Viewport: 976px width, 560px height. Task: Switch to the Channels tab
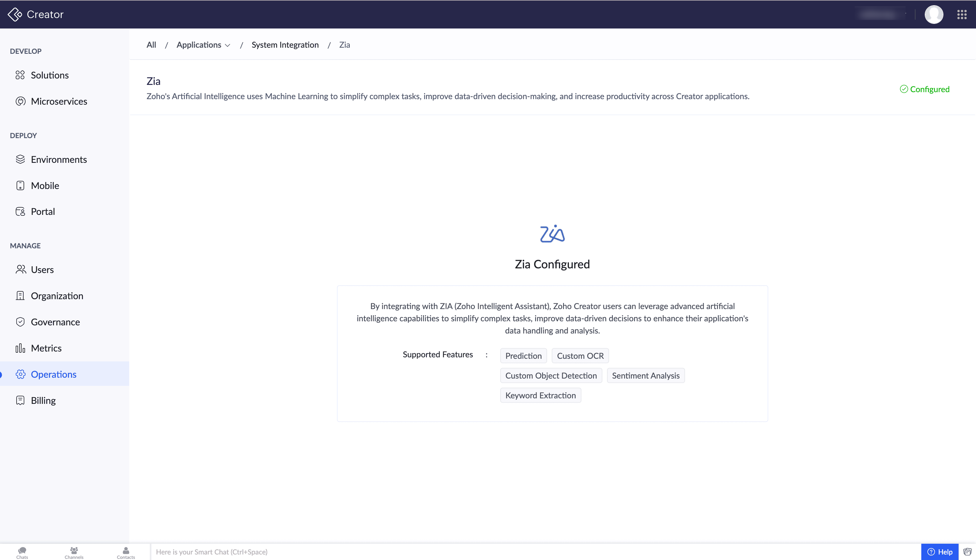[x=74, y=552]
